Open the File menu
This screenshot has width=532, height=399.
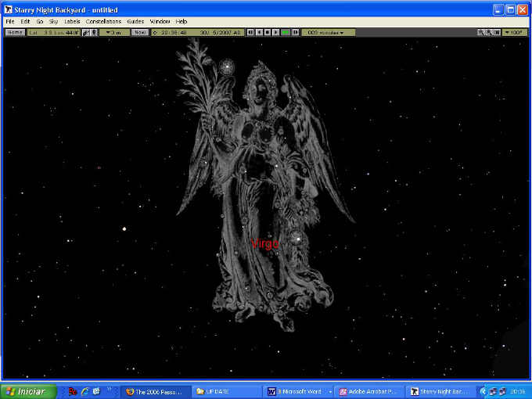pyautogui.click(x=10, y=21)
